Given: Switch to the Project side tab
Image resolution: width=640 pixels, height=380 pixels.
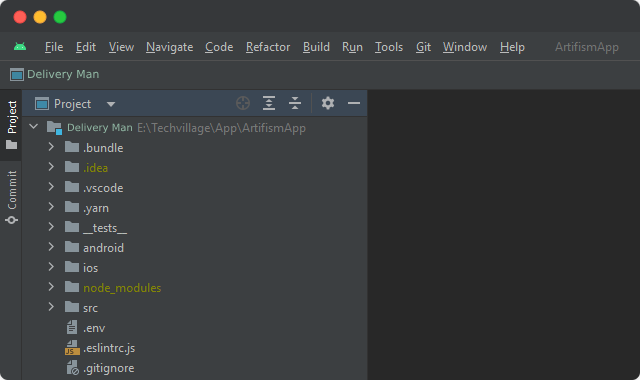Looking at the screenshot, I should pyautogui.click(x=11, y=124).
